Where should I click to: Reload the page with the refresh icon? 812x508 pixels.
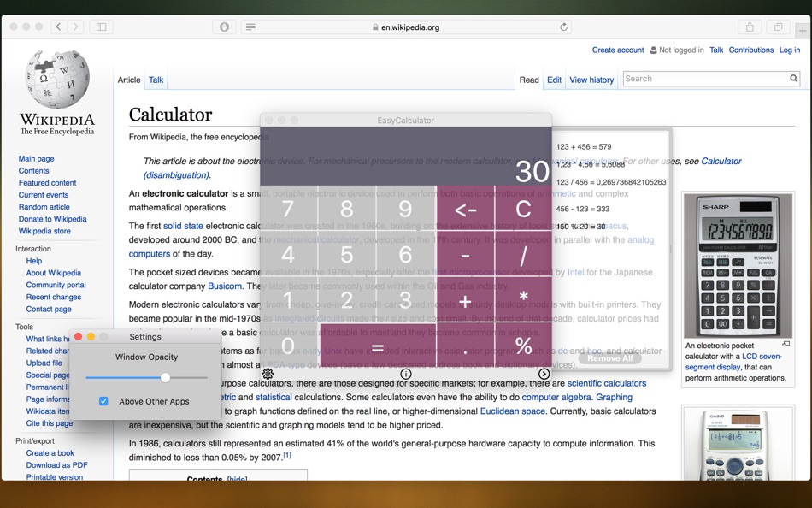[x=563, y=27]
